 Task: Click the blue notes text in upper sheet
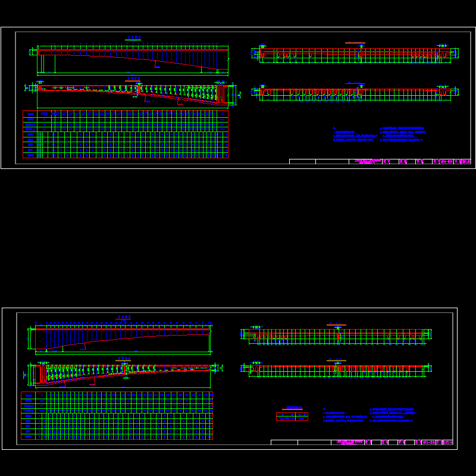377,135
